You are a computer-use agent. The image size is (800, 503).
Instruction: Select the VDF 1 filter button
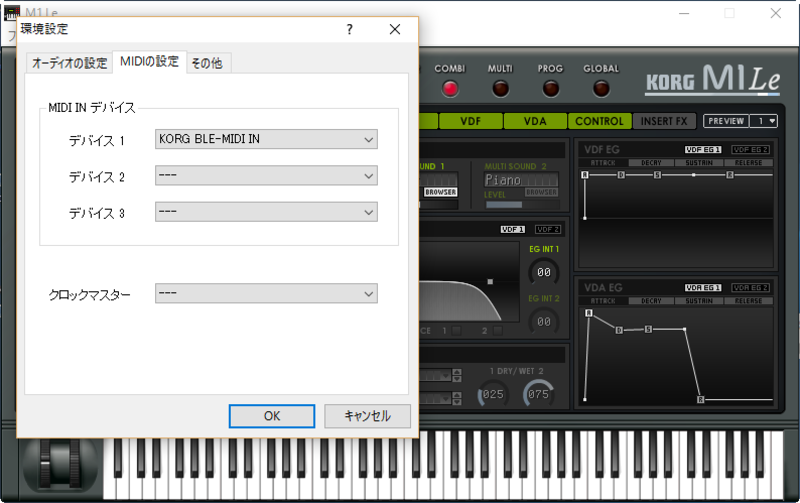pos(513,230)
